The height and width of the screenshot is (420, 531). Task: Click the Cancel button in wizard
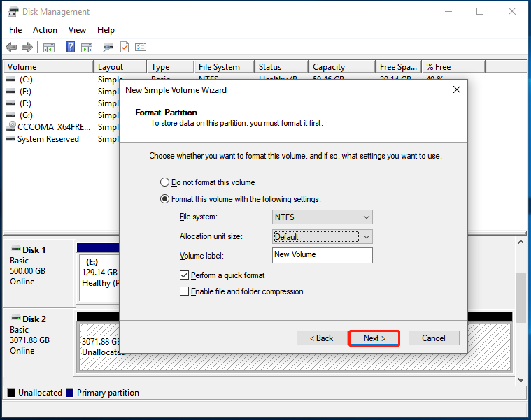click(x=434, y=338)
